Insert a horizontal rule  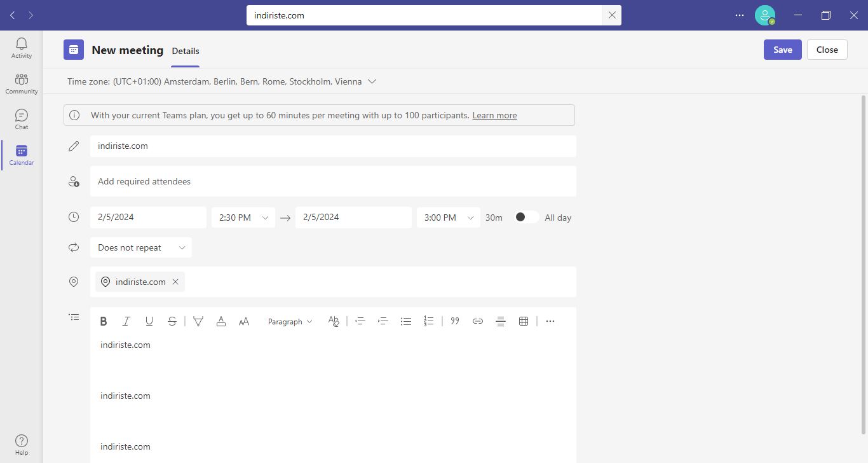coord(501,321)
